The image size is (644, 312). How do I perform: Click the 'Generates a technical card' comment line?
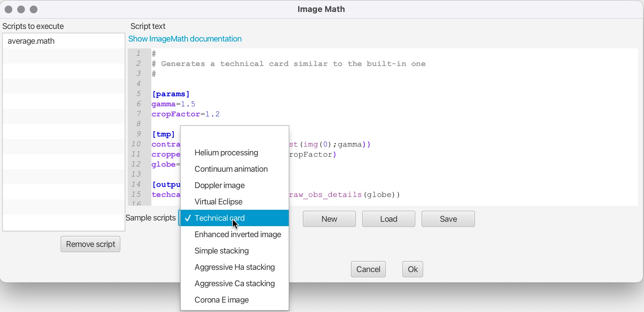289,64
